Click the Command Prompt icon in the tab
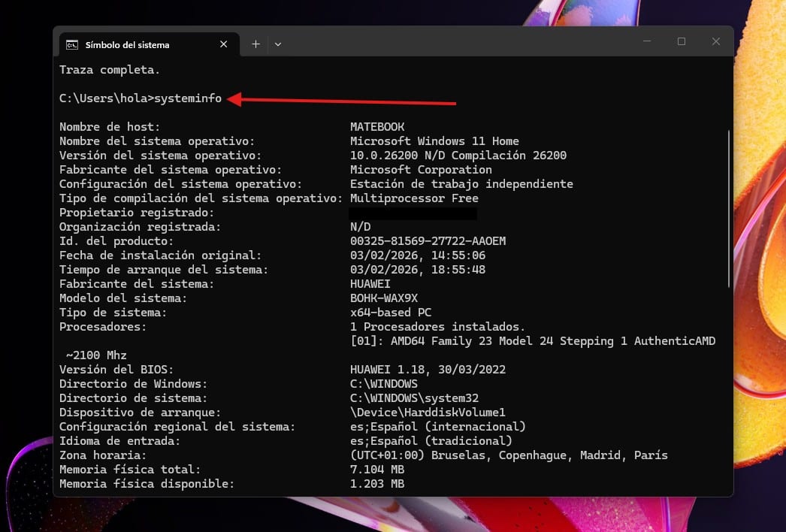Viewport: 786px width, 532px height. pos(72,45)
